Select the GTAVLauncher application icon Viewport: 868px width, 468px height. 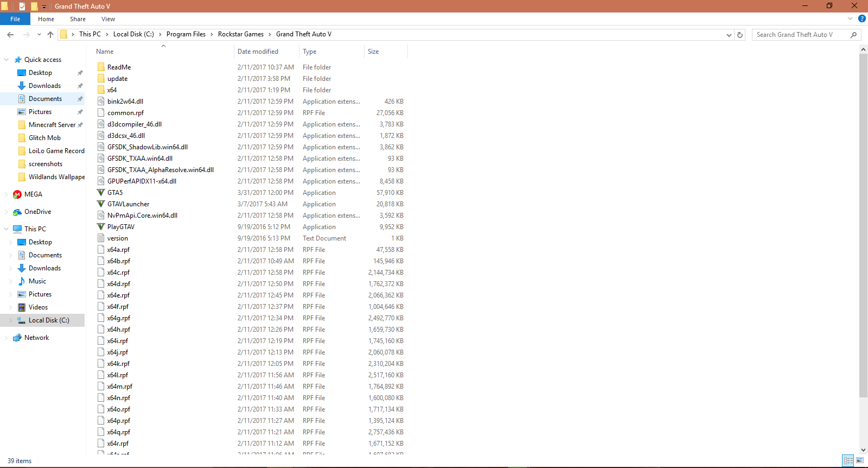point(101,204)
